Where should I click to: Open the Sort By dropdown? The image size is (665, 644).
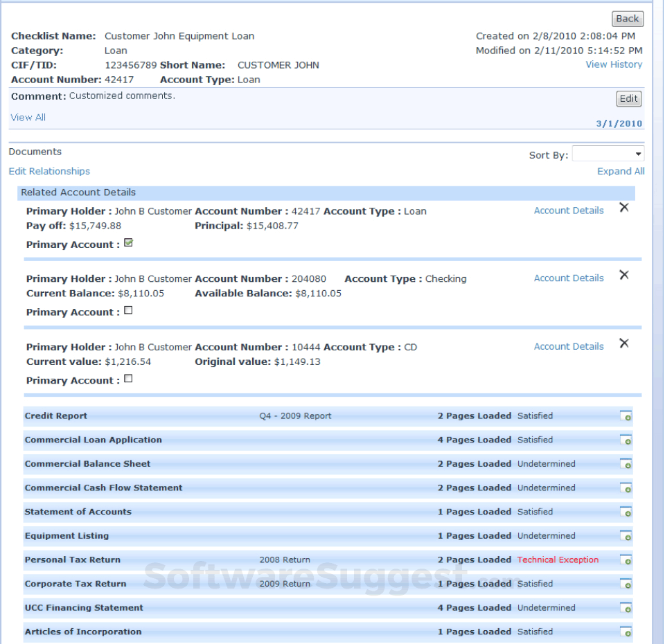(608, 153)
